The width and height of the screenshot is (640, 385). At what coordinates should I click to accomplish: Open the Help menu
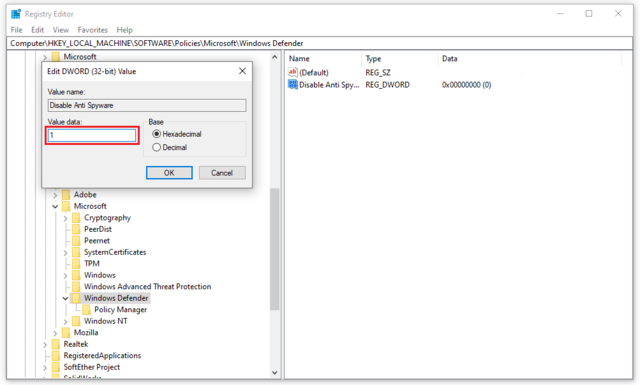pyautogui.click(x=124, y=30)
